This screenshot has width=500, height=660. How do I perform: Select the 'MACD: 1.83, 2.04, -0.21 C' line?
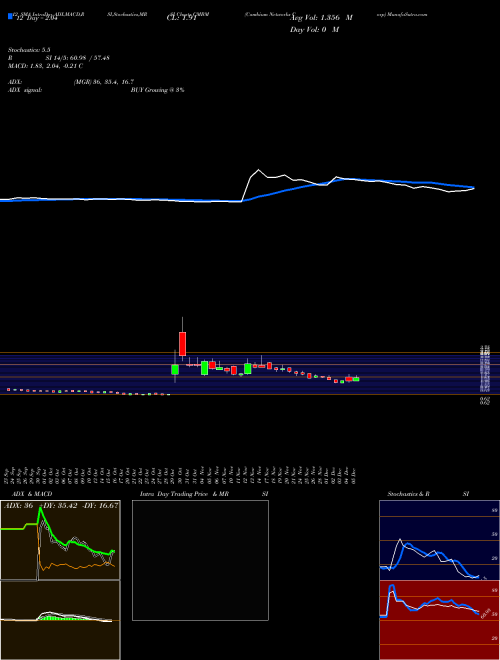point(45,66)
